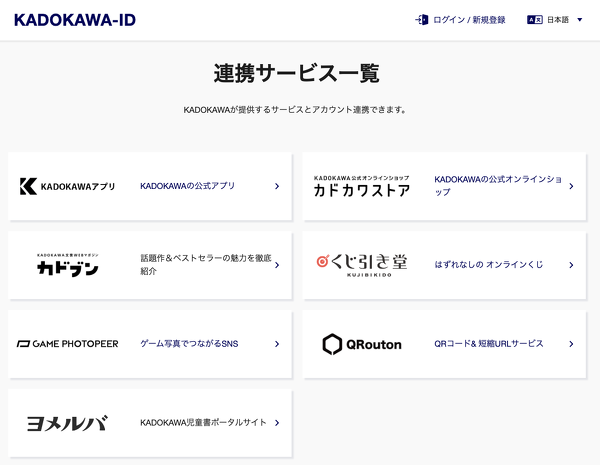
Task: Click the KADOKAWA-ID header logo
Action: point(74,19)
